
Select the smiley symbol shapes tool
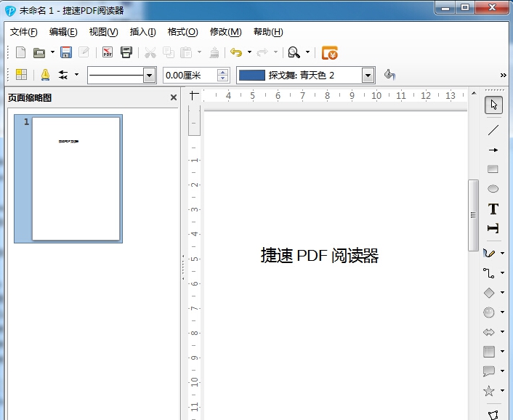pos(489,312)
